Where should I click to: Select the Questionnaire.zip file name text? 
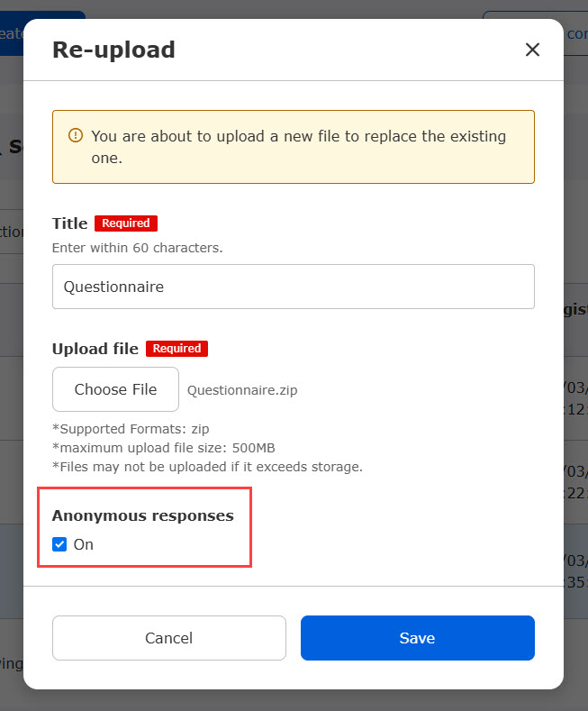241,390
